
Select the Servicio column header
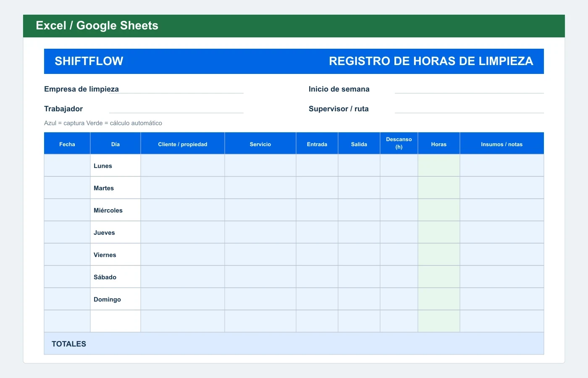(x=260, y=144)
